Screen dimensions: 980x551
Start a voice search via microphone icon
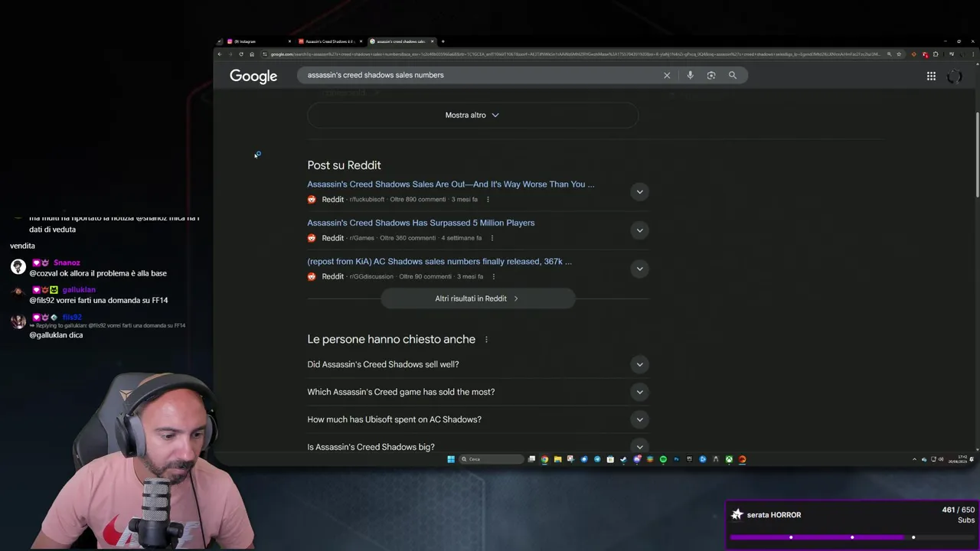click(690, 75)
